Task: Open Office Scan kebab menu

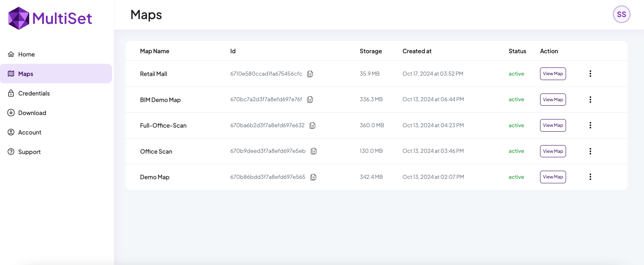Action: [590, 151]
